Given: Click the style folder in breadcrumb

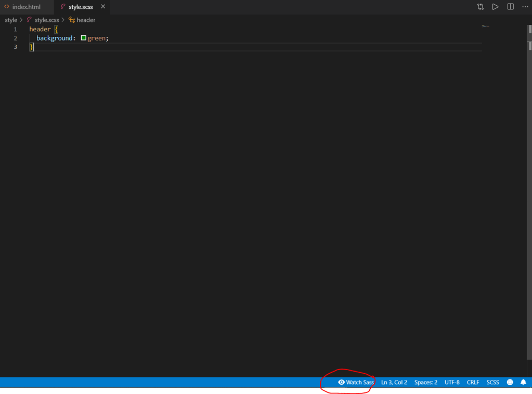Looking at the screenshot, I should [x=11, y=20].
